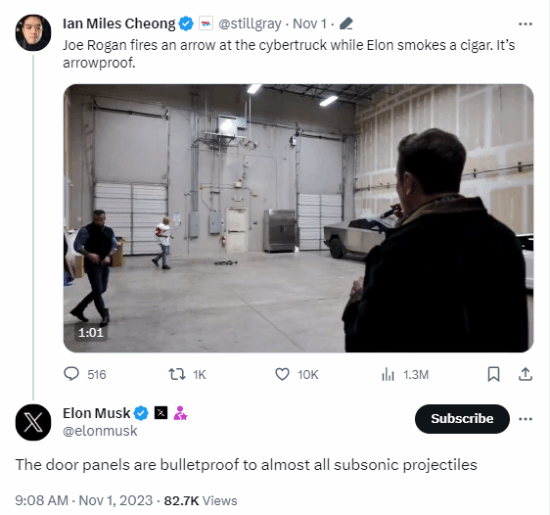Image resolution: width=550 pixels, height=515 pixels.
Task: Play the Cybertruck arrow video
Action: click(298, 218)
